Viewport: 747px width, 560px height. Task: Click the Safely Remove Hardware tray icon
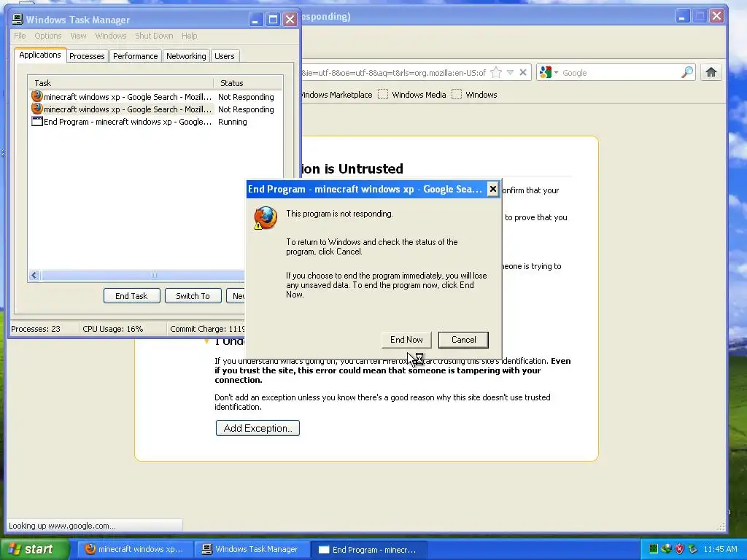coord(692,549)
